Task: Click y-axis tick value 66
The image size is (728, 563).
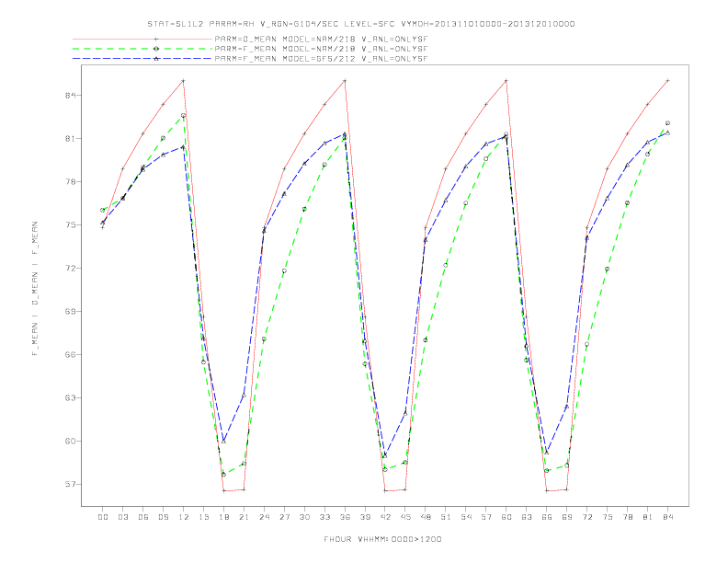Action: coord(70,355)
